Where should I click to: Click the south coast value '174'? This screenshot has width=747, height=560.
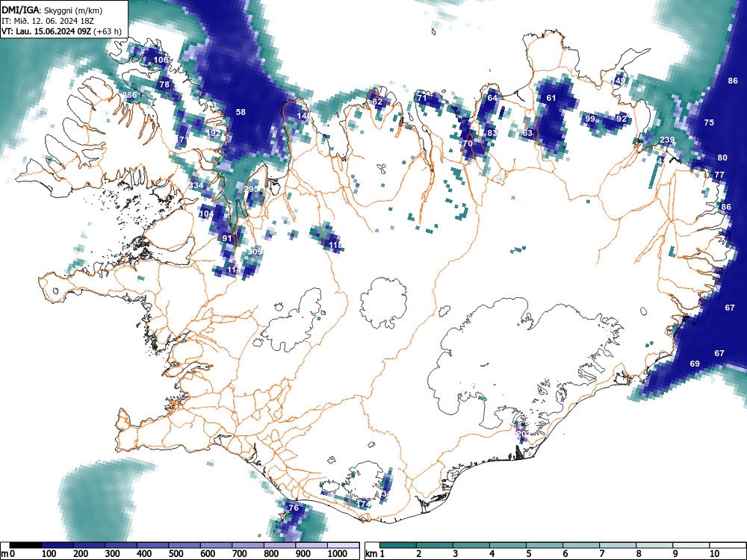(x=364, y=504)
